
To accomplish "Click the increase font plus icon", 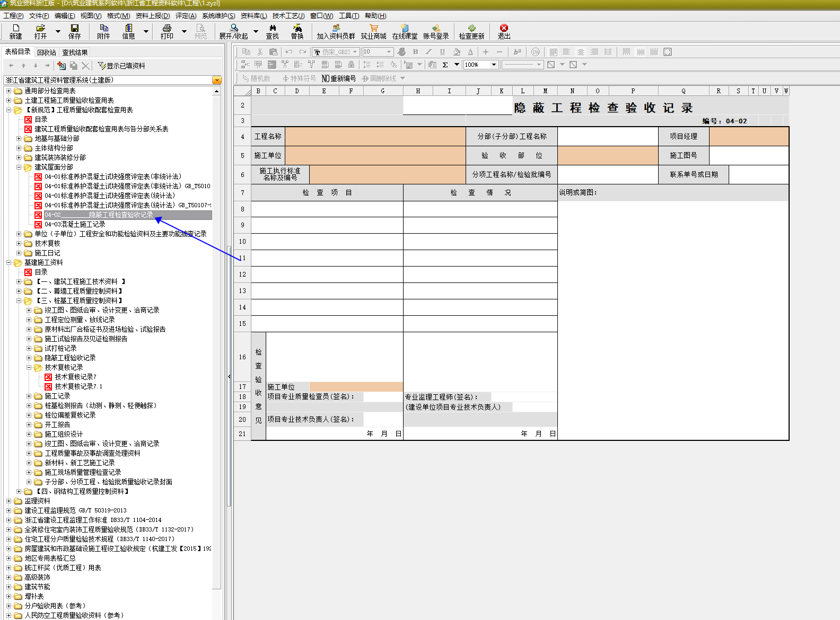I will pyautogui.click(x=485, y=52).
